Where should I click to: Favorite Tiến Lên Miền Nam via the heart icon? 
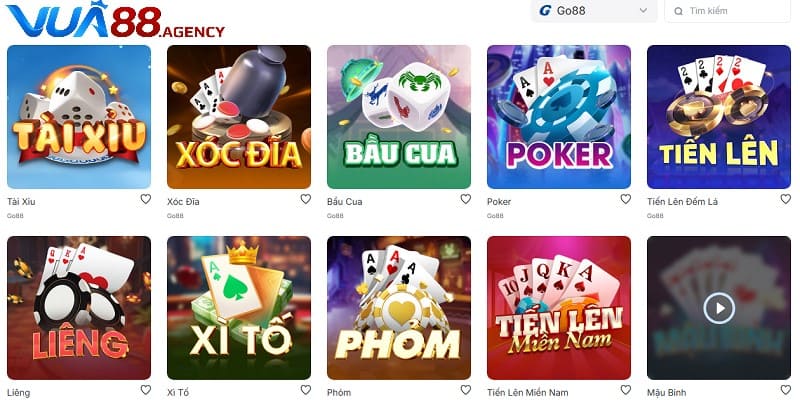(626, 390)
